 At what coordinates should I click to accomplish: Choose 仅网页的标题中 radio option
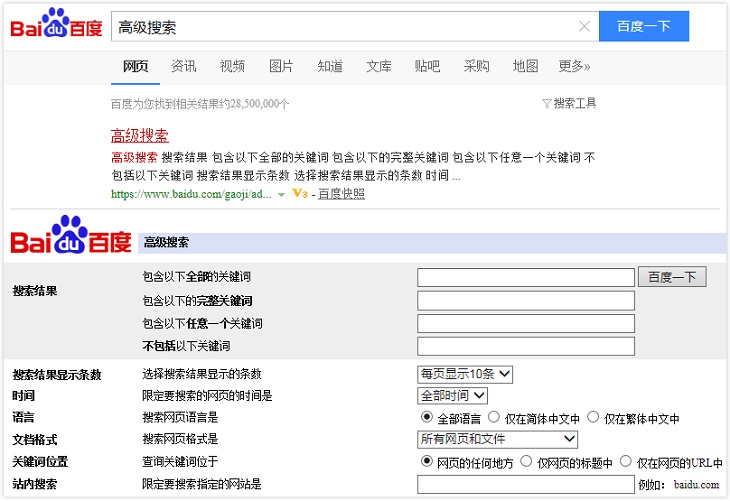[x=526, y=461]
